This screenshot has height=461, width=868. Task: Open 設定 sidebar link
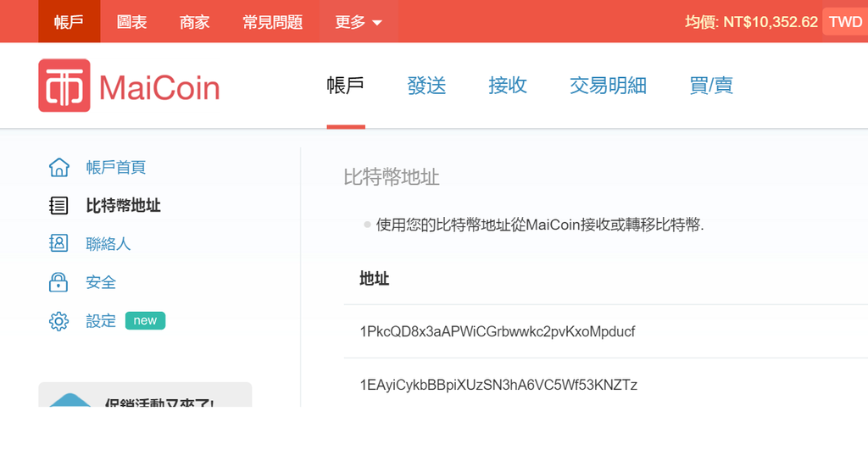[x=101, y=321]
